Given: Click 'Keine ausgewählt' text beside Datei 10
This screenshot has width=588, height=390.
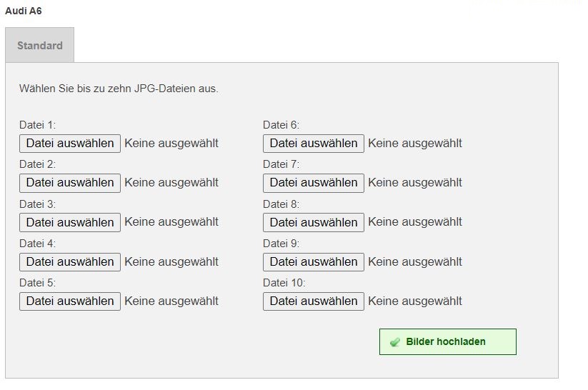Looking at the screenshot, I should pos(415,301).
